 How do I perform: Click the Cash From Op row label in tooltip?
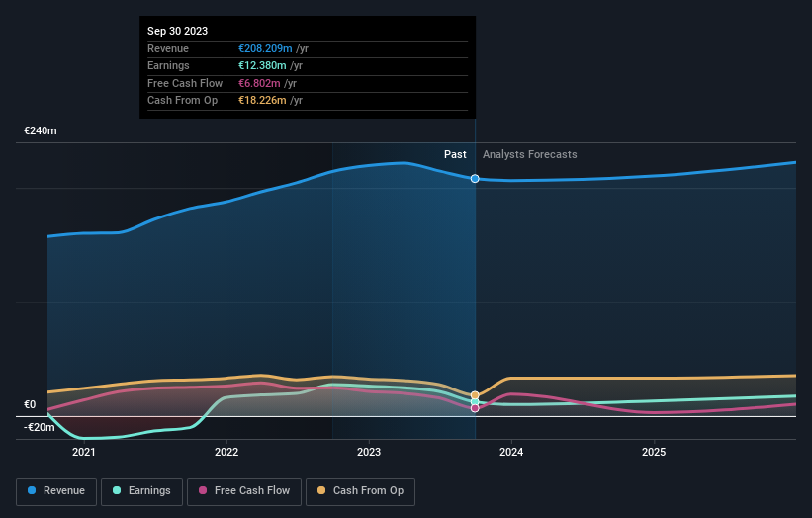(x=182, y=101)
